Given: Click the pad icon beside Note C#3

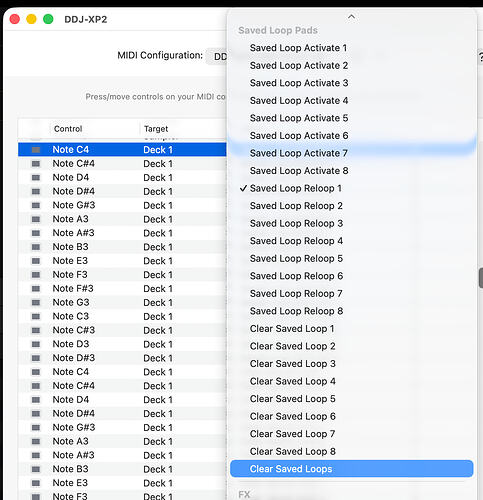Looking at the screenshot, I should coord(36,330).
